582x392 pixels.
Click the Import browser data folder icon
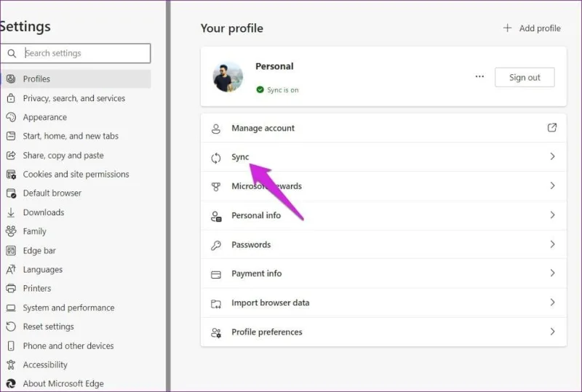point(215,304)
